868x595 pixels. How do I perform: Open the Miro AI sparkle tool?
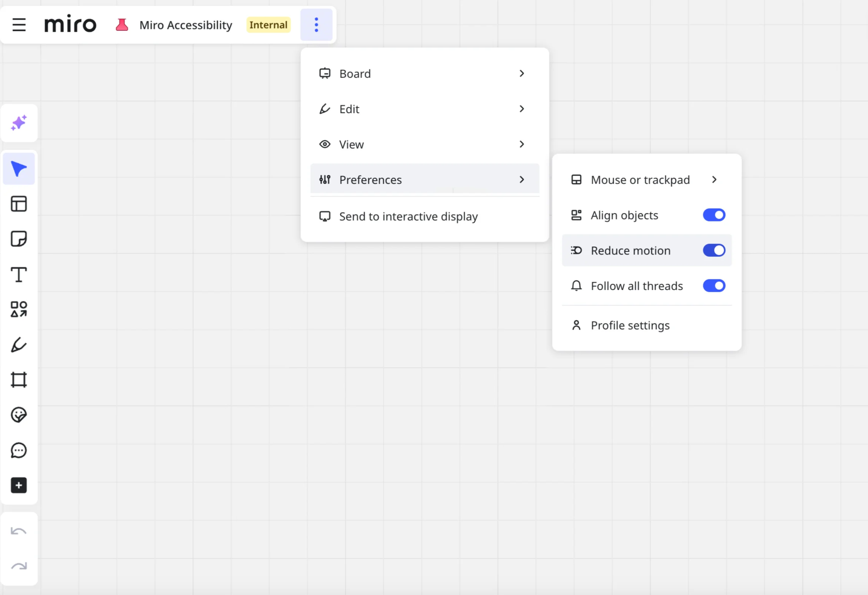(x=19, y=123)
